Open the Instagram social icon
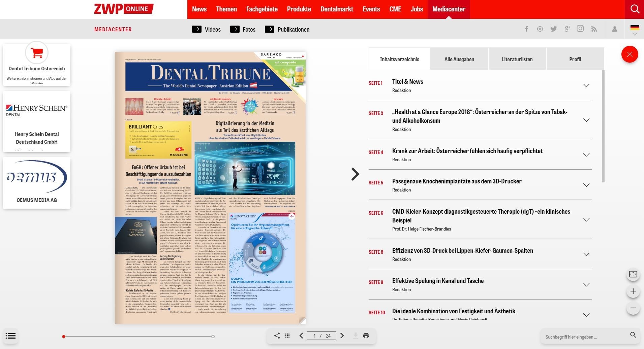The width and height of the screenshot is (644, 349). (580, 29)
